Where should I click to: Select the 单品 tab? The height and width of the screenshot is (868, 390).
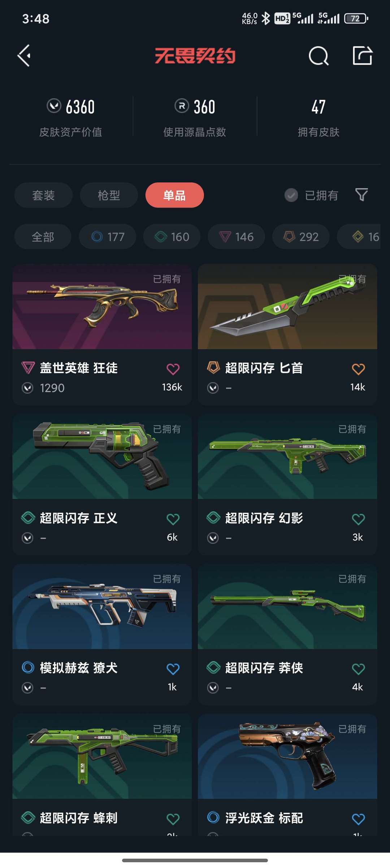coord(174,195)
